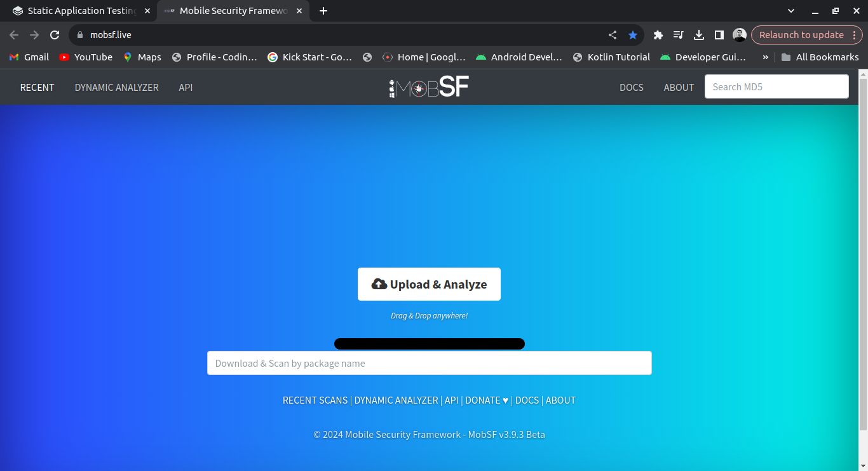Focus the Download & Scan by package name field
Image resolution: width=868 pixels, height=471 pixels.
(x=429, y=364)
